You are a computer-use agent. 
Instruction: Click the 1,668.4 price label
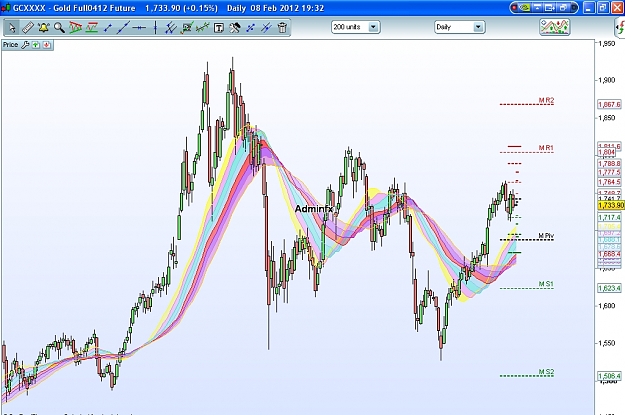click(609, 254)
